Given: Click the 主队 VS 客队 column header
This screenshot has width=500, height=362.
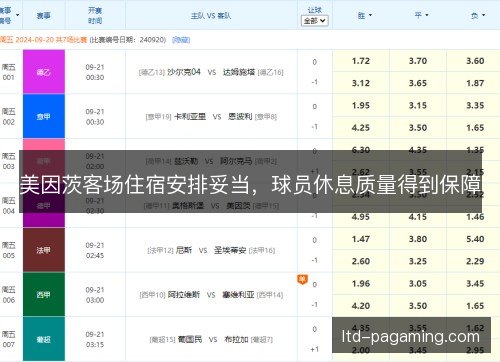Looking at the screenshot, I should (211, 16).
